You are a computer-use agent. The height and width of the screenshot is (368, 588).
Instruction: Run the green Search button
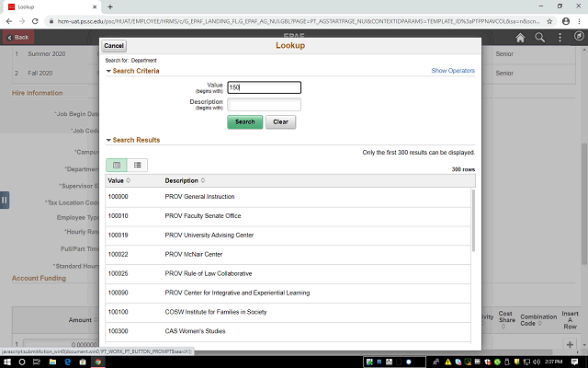(x=245, y=122)
